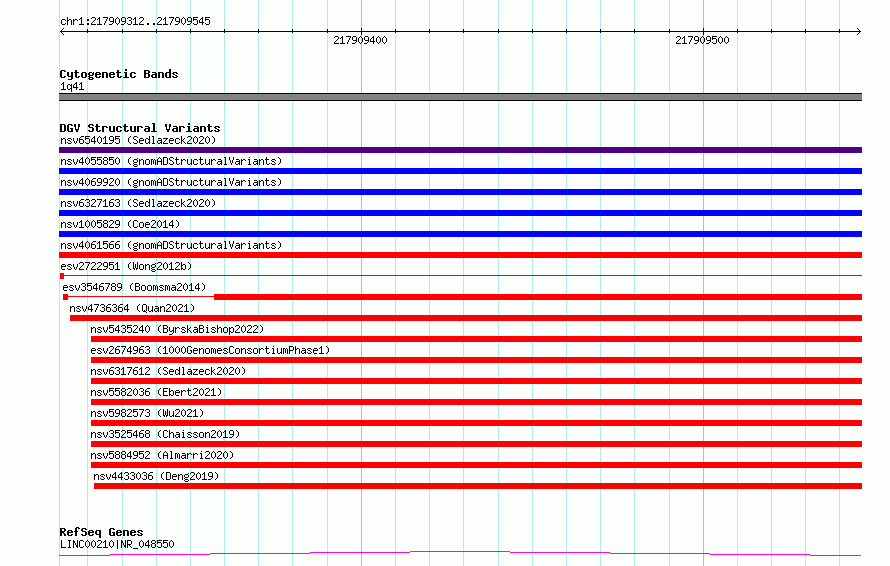Click the nsv5582036 (Ebert2021) label
Viewport: 890px width, 566px height.
coord(156,392)
